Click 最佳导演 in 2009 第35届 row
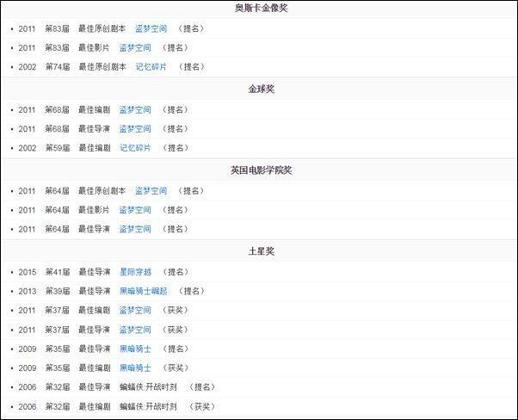 (x=95, y=349)
